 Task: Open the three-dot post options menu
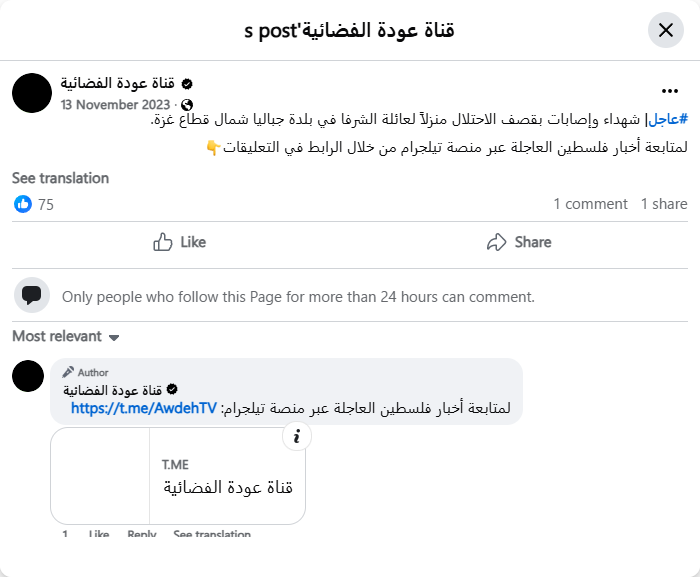669,90
